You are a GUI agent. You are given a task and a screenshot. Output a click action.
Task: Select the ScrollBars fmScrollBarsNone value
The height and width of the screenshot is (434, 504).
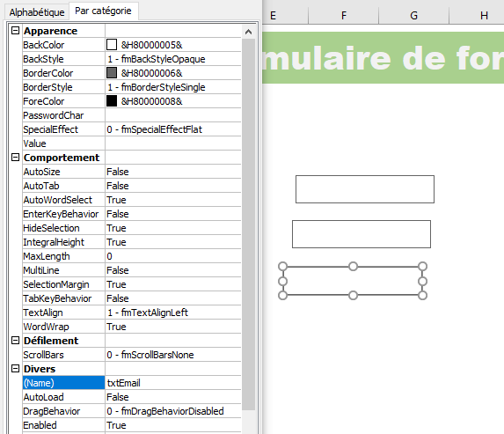pyautogui.click(x=173, y=355)
